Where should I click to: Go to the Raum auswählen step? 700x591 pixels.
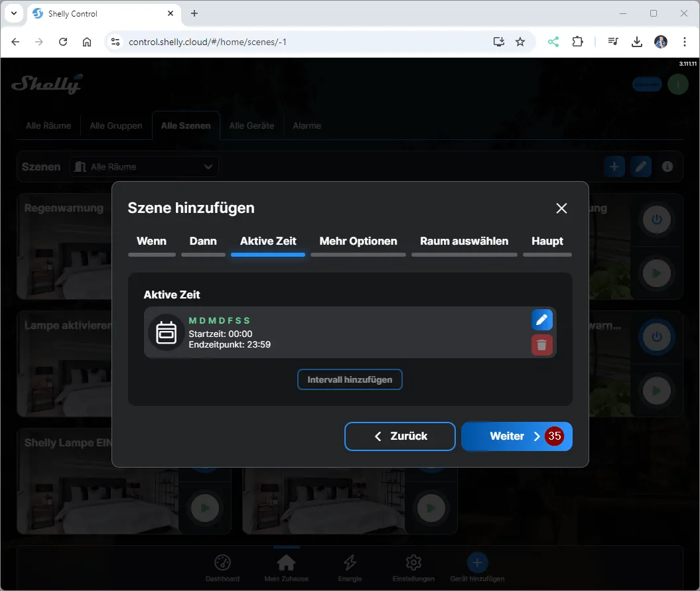pyautogui.click(x=464, y=241)
